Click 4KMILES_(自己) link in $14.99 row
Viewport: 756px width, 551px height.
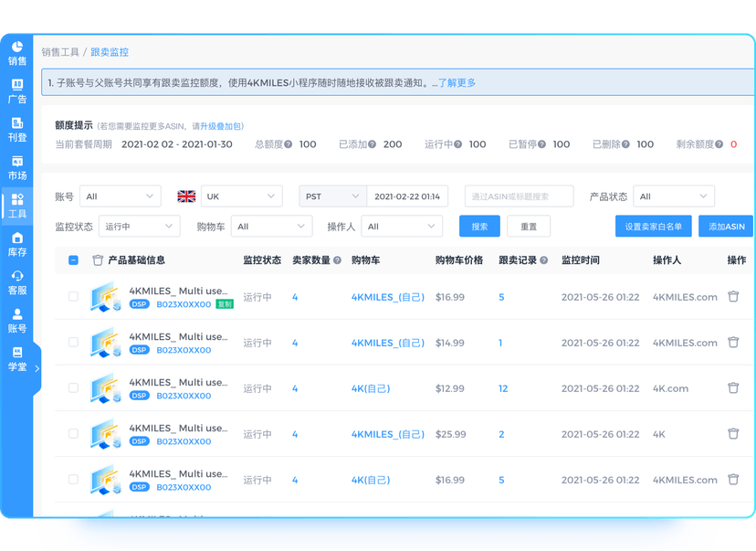(x=388, y=343)
